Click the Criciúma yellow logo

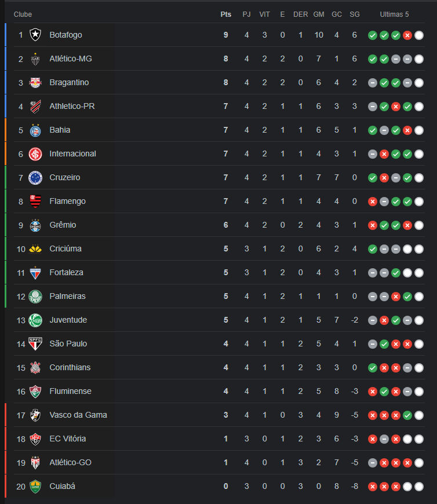click(x=35, y=249)
